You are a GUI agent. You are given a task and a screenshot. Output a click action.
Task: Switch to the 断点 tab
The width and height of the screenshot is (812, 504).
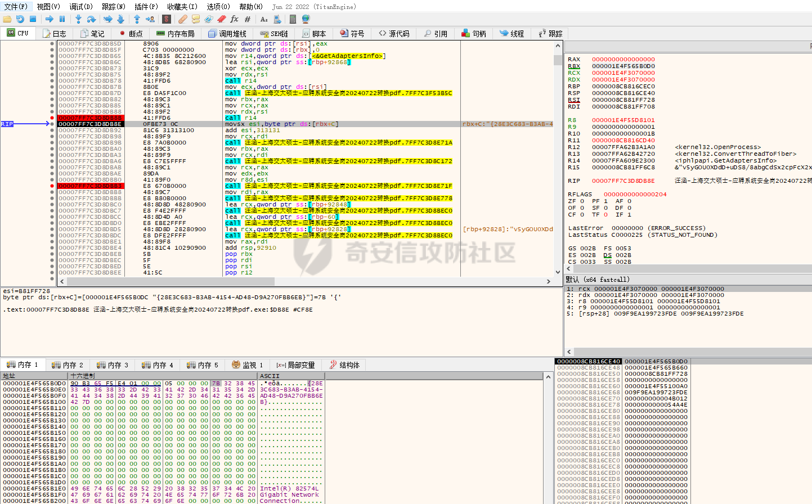(x=131, y=34)
